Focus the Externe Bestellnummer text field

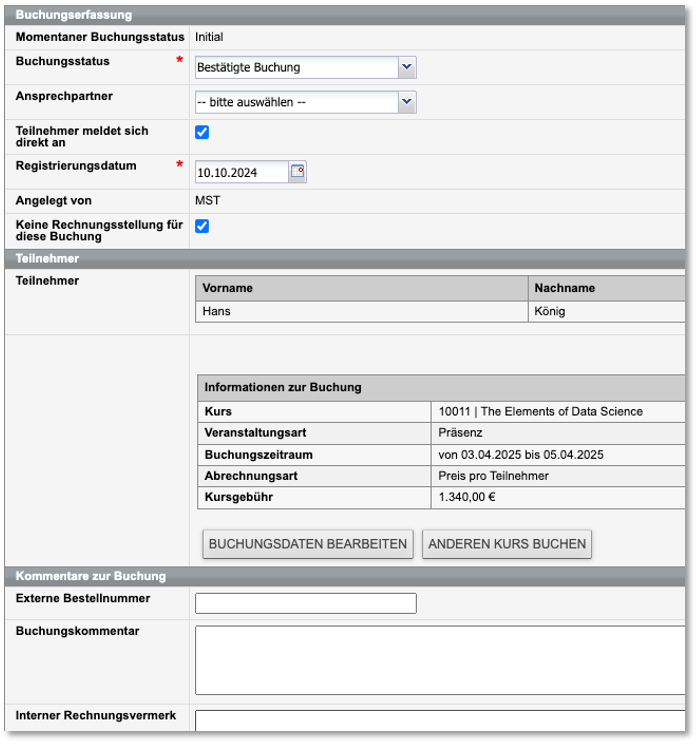305,603
